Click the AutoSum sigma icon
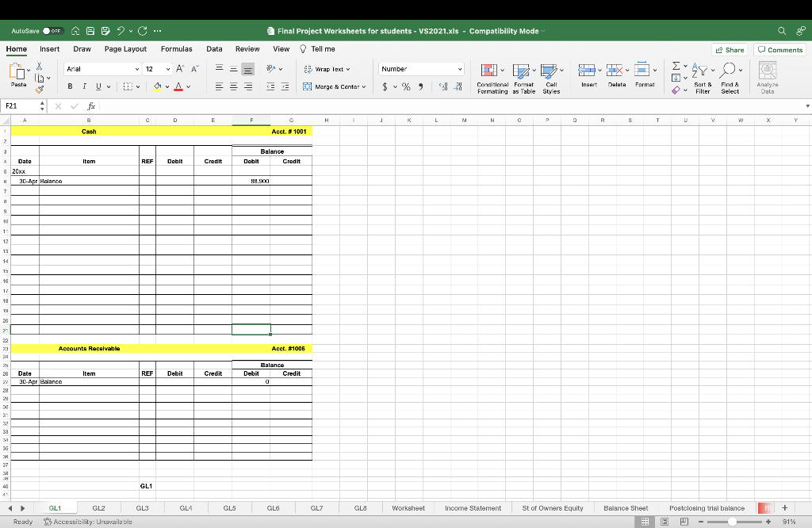This screenshot has width=812, height=528. pyautogui.click(x=675, y=67)
